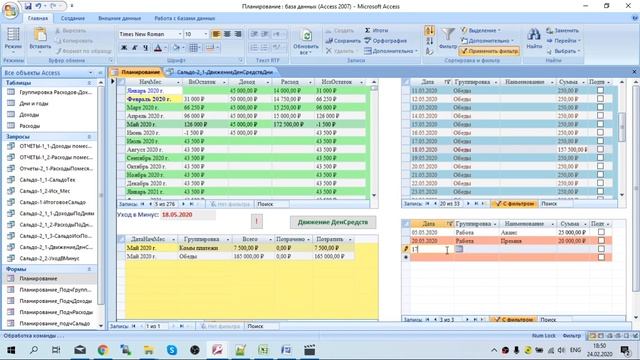
Task: Open the Times New Roman font dropdown
Action: (180, 34)
